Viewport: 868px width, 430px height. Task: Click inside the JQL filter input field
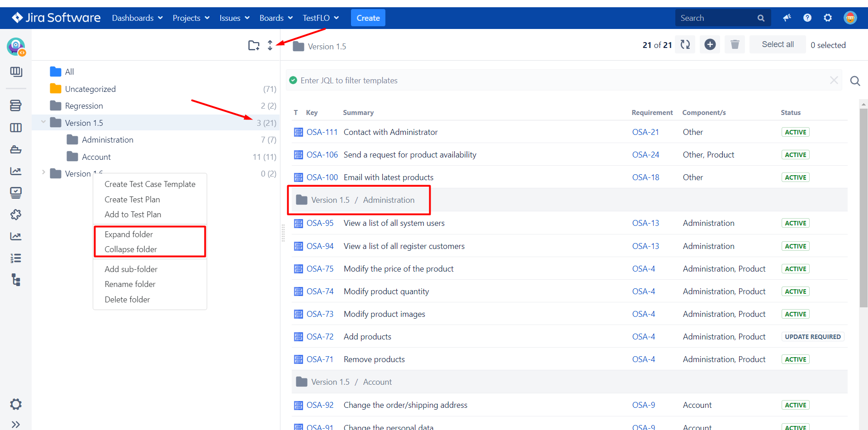click(x=498, y=80)
